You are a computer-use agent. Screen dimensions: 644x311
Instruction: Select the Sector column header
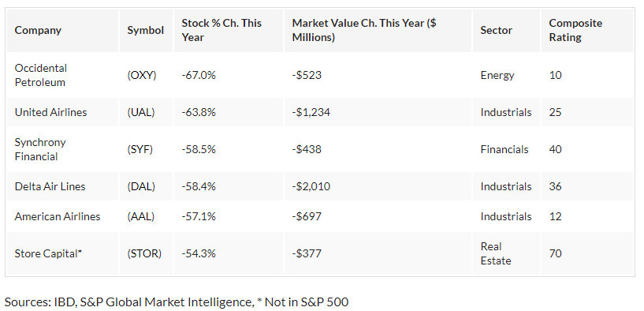coord(496,31)
